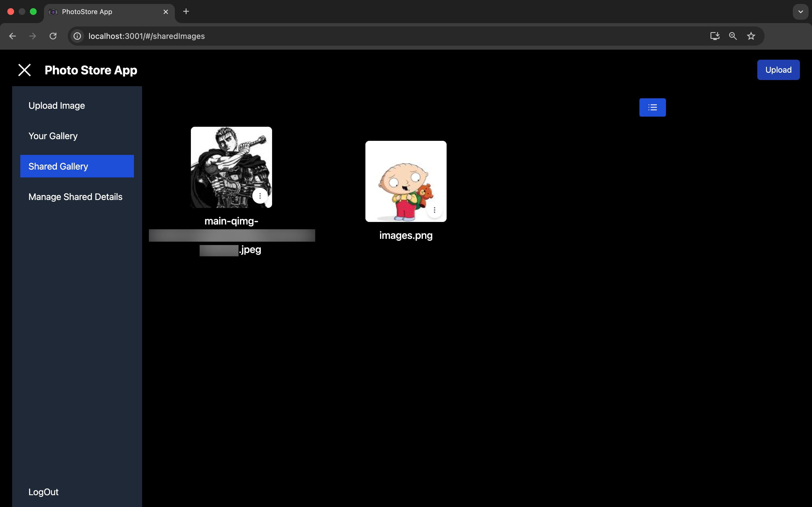
Task: Open options menu on images.png
Action: point(434,210)
